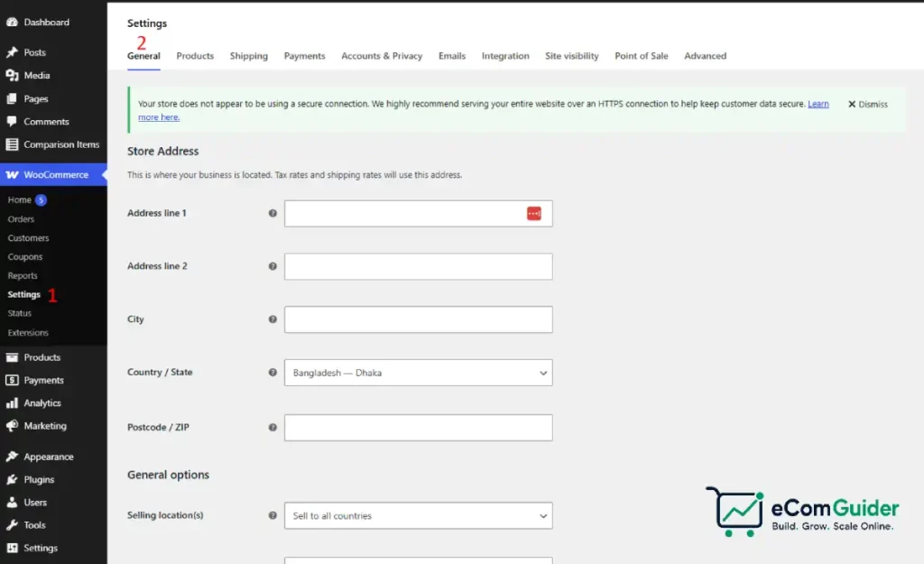
Task: Click the Plugins plug icon
Action: tap(12, 480)
